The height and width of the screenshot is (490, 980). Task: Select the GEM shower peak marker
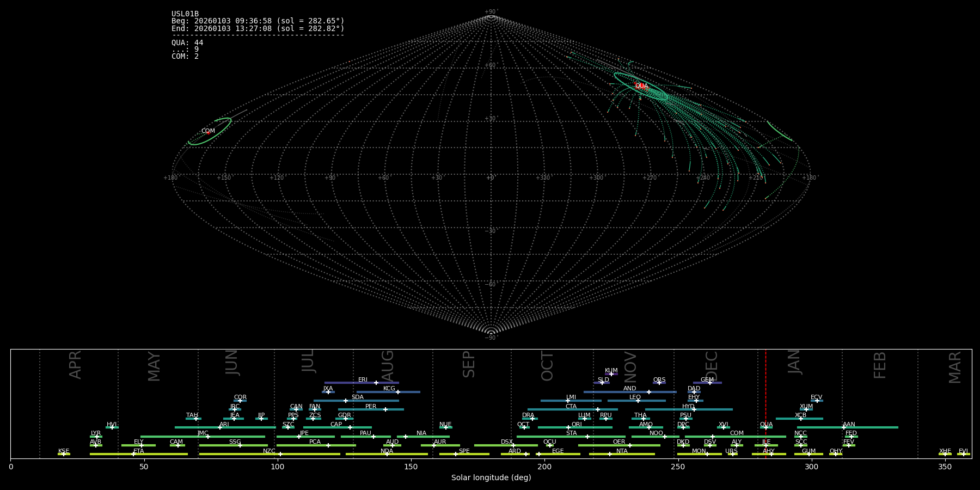[x=710, y=383]
